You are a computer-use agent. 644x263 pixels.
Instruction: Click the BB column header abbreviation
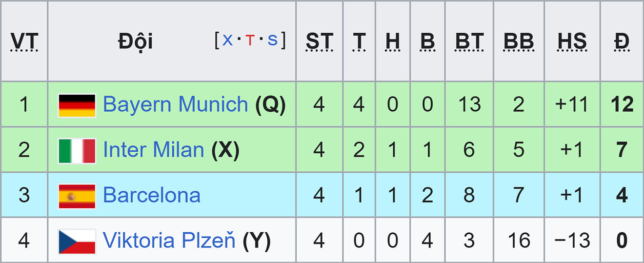pos(519,42)
